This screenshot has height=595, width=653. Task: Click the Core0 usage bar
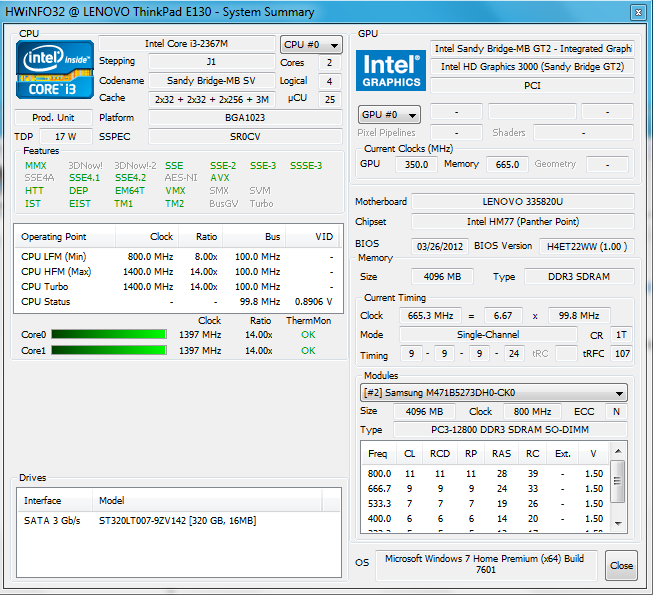point(109,334)
